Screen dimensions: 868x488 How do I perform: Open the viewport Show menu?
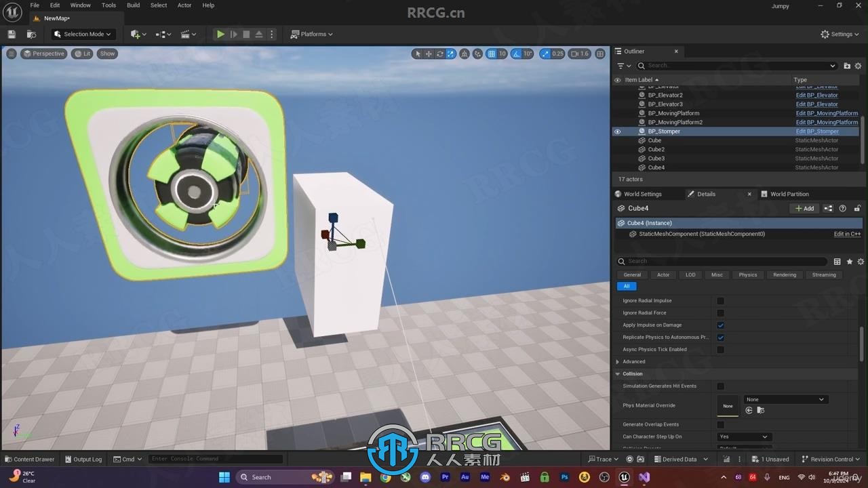click(107, 54)
